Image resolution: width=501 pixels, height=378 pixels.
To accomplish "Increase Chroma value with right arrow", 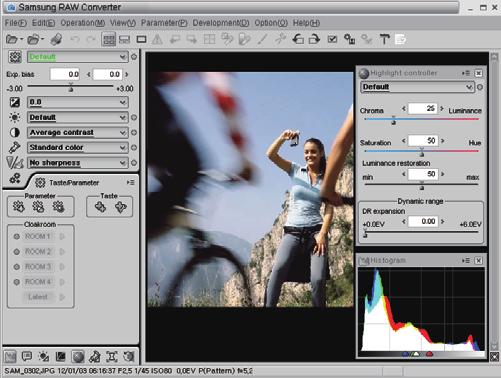I will tap(442, 108).
